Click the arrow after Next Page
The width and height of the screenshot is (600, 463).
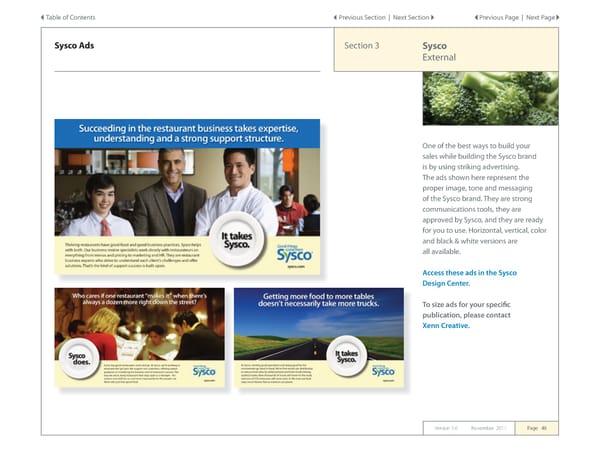[x=557, y=18]
